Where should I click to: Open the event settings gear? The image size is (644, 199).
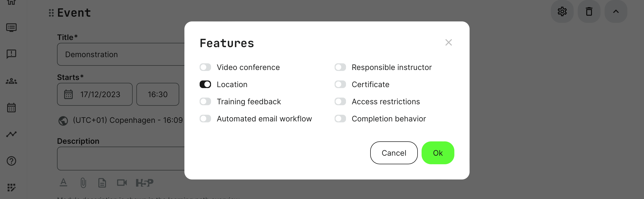click(562, 11)
